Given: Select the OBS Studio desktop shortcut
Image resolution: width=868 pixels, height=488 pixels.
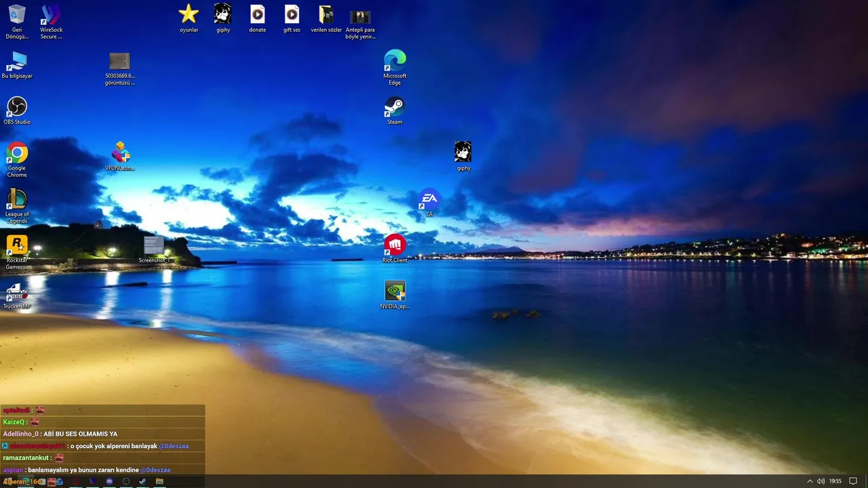Looking at the screenshot, I should coord(17,110).
